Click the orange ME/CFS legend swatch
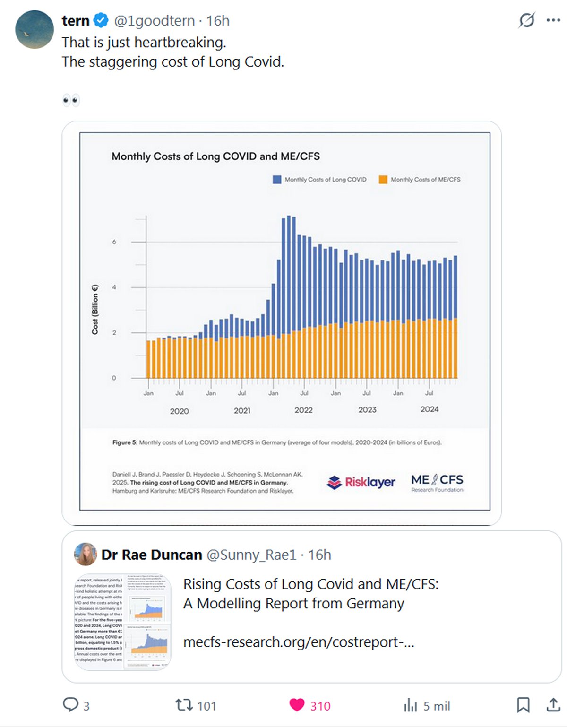The image size is (567, 728). coord(383,180)
